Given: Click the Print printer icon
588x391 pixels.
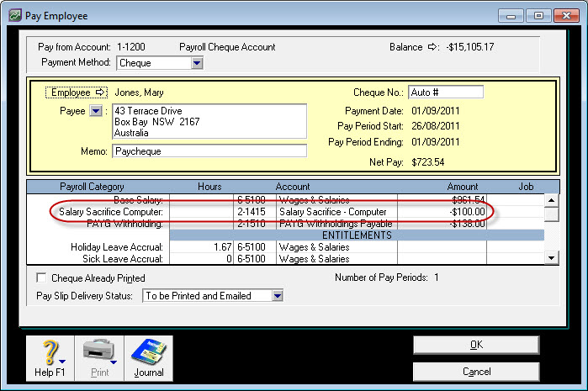Looking at the screenshot, I should 99,358.
